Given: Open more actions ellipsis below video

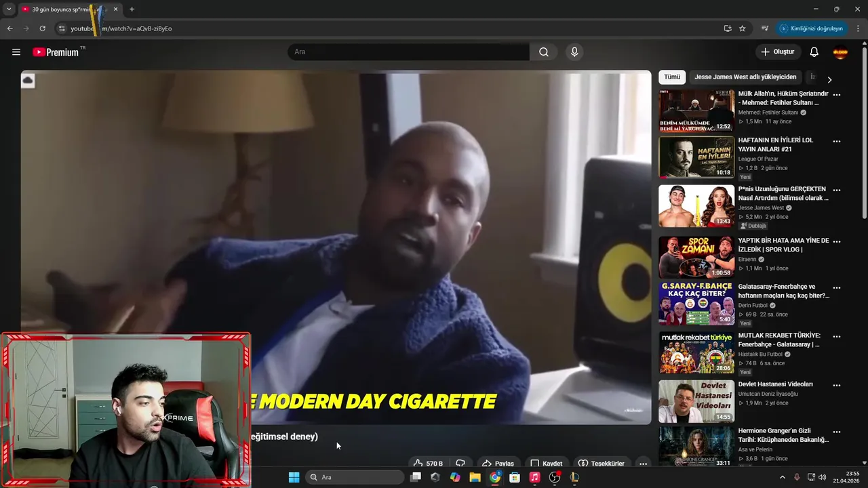Looking at the screenshot, I should [643, 464].
